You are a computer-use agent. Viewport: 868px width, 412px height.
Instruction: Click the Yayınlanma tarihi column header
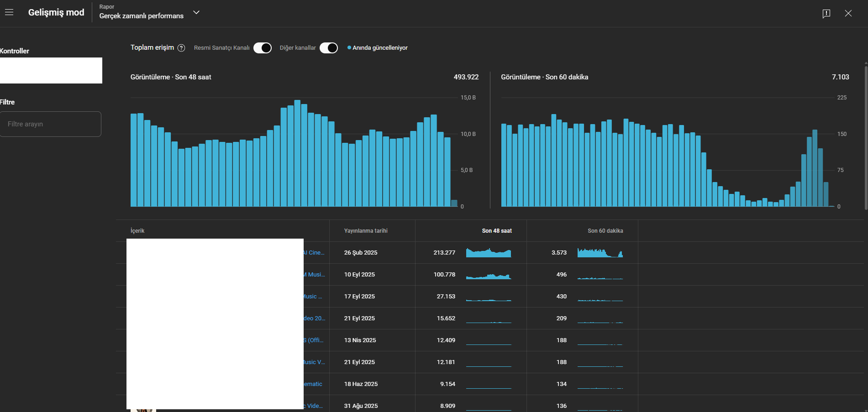coord(366,231)
